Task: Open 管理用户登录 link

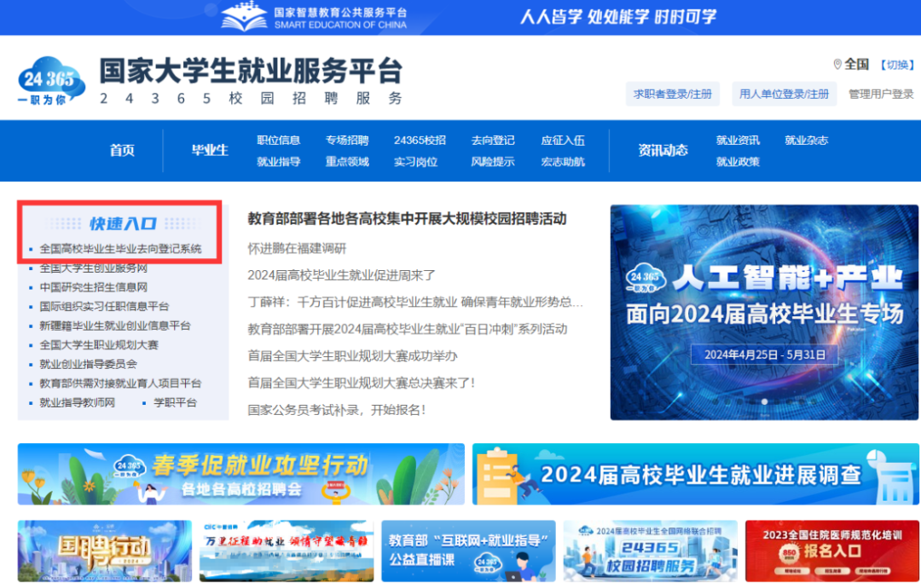Action: (880, 94)
